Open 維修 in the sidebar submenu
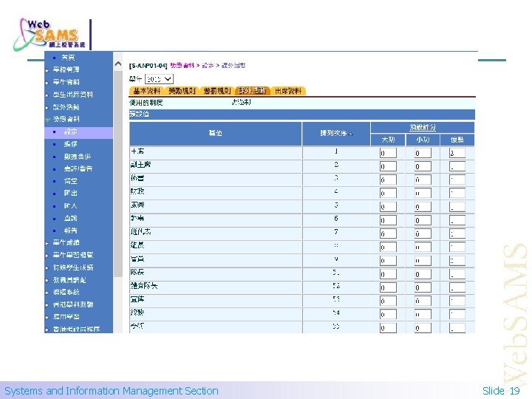The height and width of the screenshot is (399, 532). (71, 144)
